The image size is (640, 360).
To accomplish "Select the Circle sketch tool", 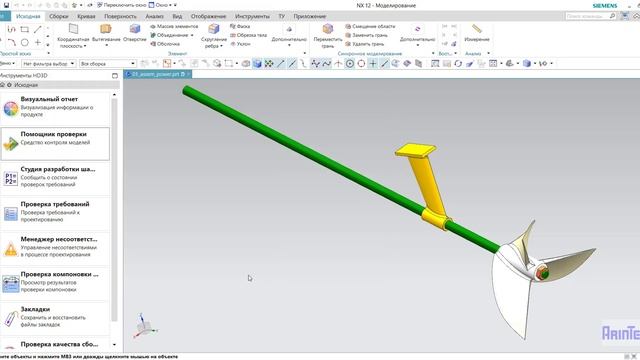I will 24,42.
